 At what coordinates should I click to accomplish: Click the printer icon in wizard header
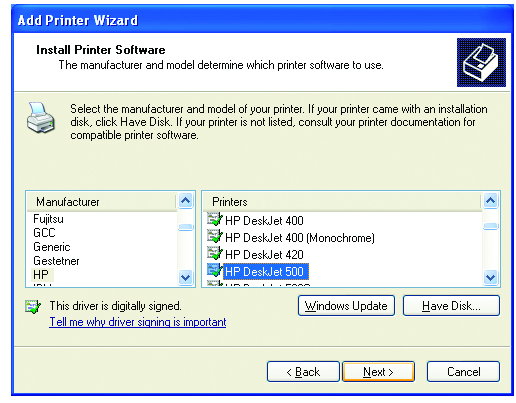pyautogui.click(x=481, y=62)
